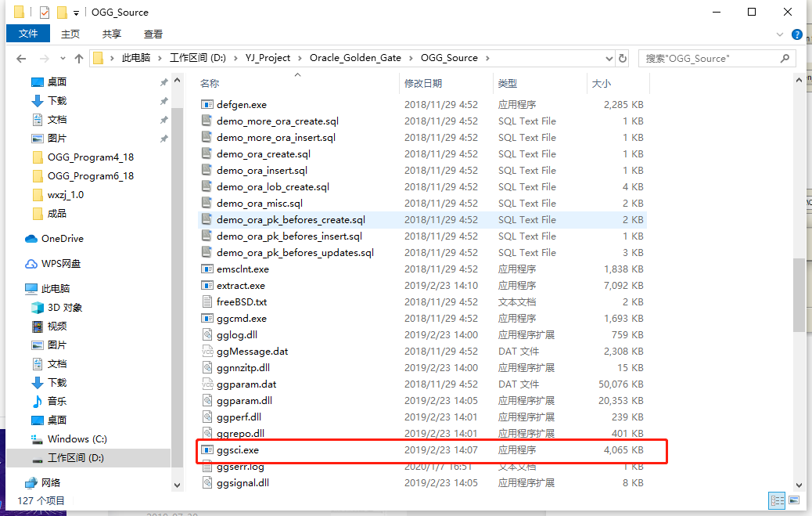Open OGG_Program4_18 folder in sidebar
This screenshot has width=812, height=516.
90,157
